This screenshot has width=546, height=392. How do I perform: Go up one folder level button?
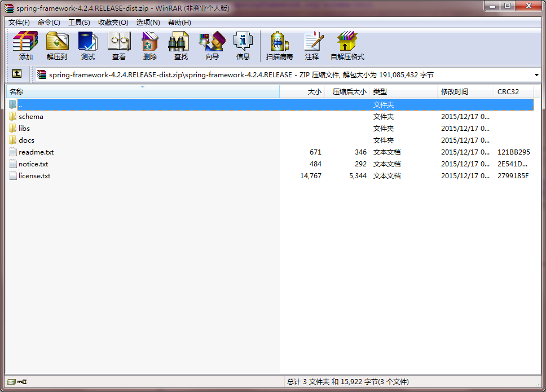(17, 73)
